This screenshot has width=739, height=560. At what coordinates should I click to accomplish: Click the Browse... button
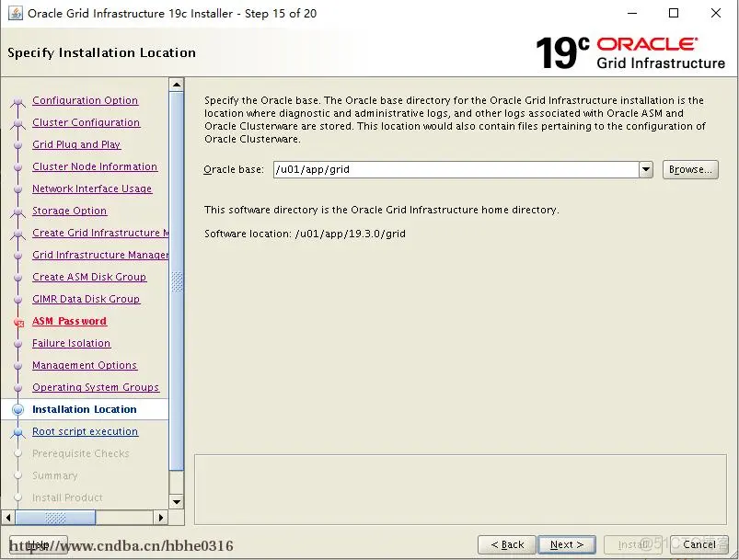tap(690, 169)
